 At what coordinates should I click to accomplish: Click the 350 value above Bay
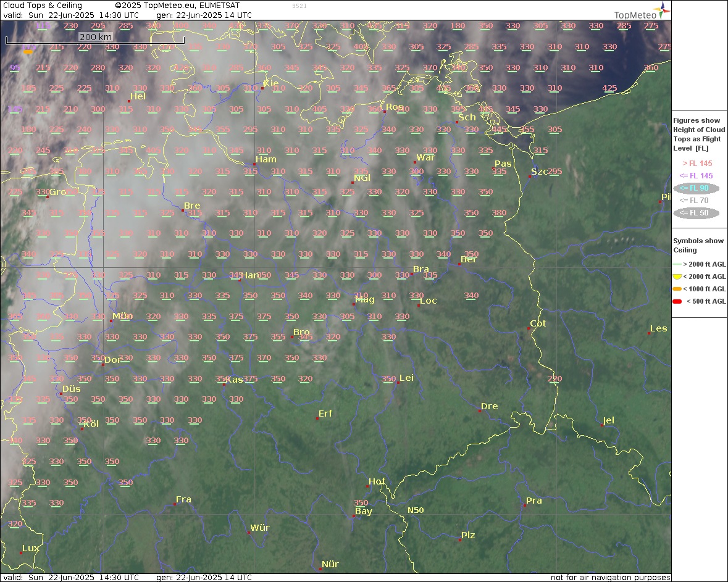pyautogui.click(x=361, y=502)
